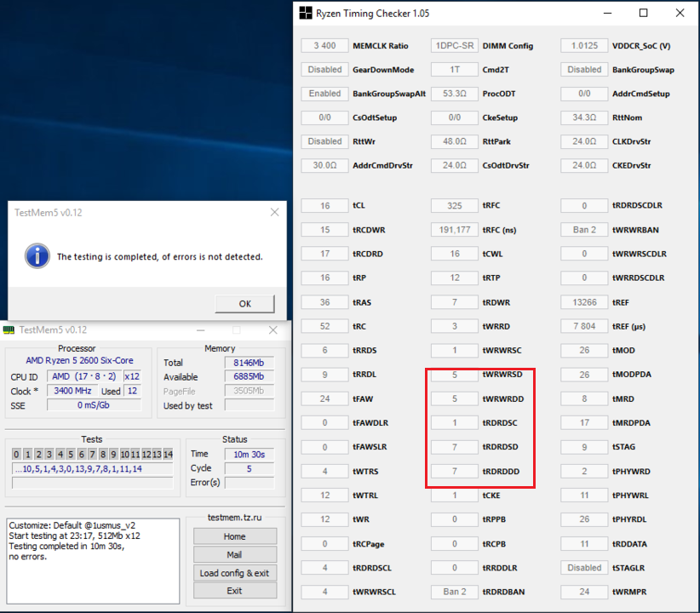Image resolution: width=700 pixels, height=613 pixels.
Task: Click the tPHYWRL value field
Action: click(584, 496)
